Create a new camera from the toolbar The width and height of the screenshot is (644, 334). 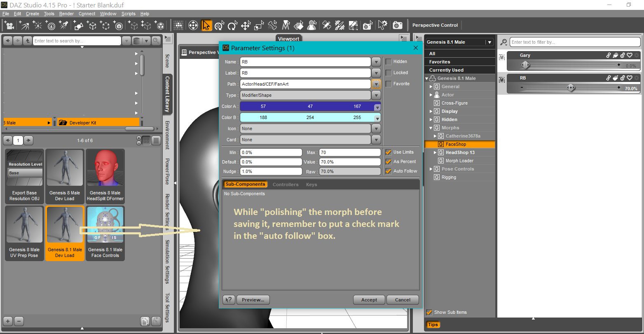pos(9,26)
